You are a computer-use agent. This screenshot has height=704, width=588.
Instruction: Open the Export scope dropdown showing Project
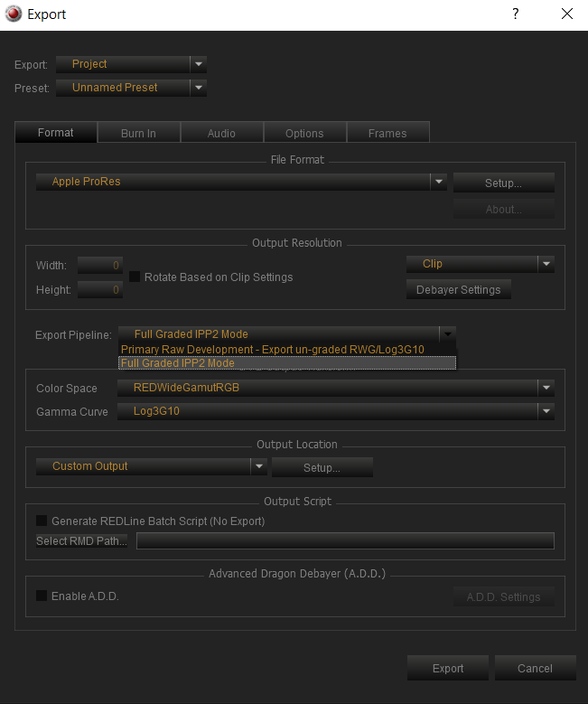tap(131, 64)
